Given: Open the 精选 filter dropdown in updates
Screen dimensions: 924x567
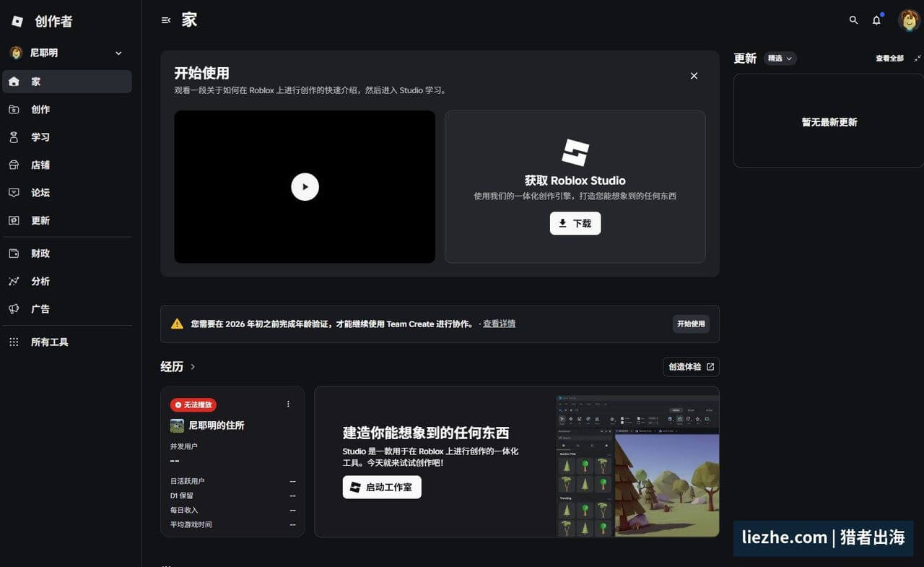Looking at the screenshot, I should [780, 59].
